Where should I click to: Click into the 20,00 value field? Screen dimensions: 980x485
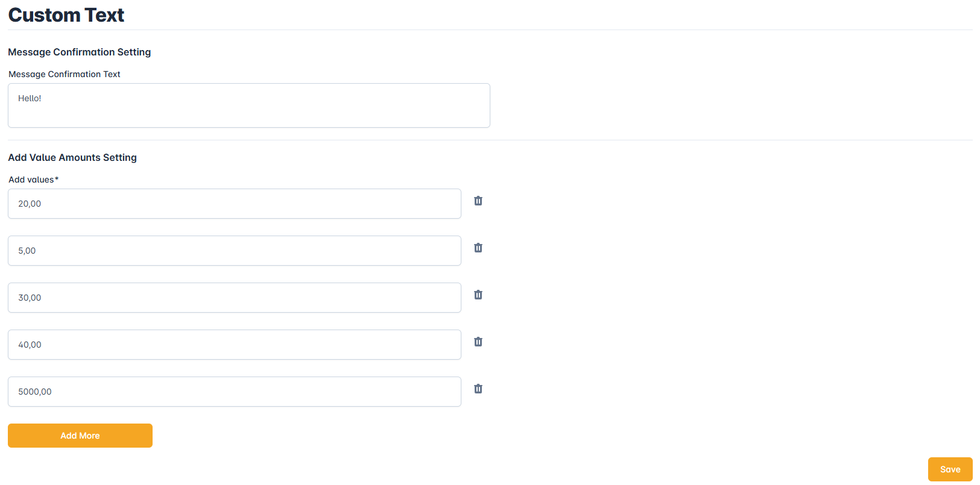234,204
